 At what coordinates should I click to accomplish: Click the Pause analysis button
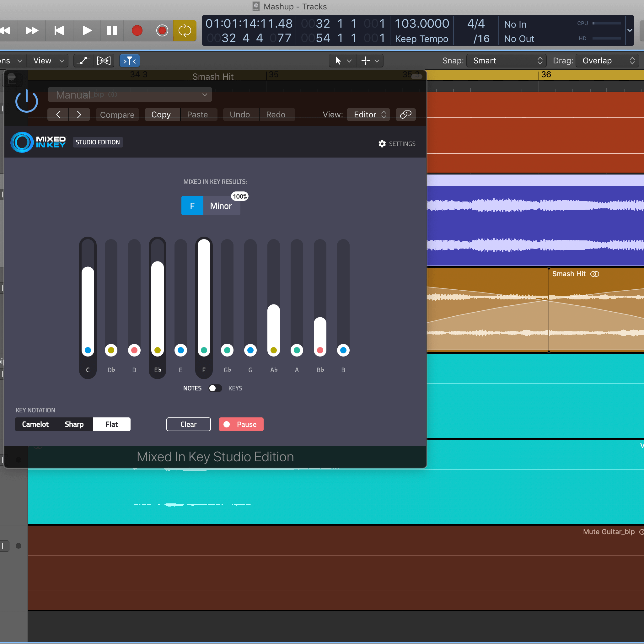pyautogui.click(x=241, y=424)
